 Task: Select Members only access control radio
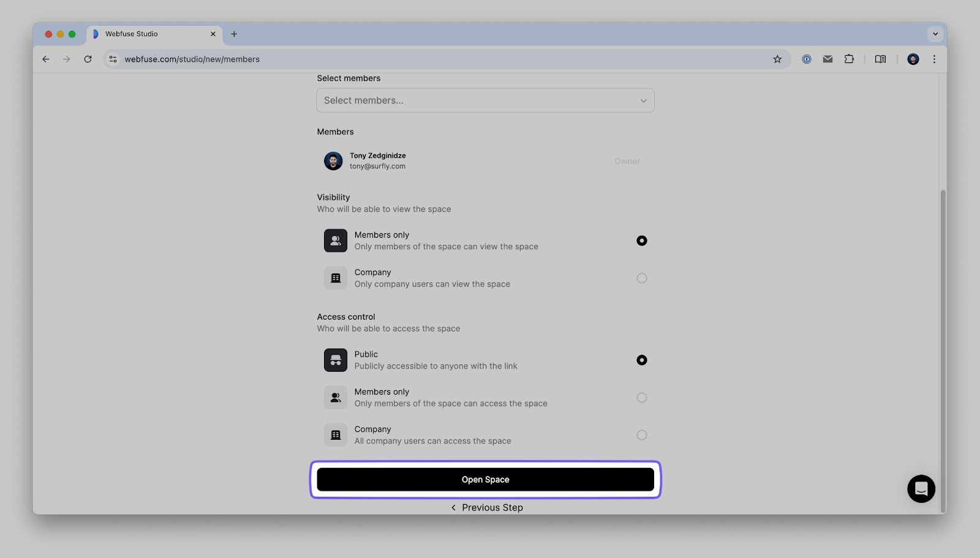[x=641, y=398]
